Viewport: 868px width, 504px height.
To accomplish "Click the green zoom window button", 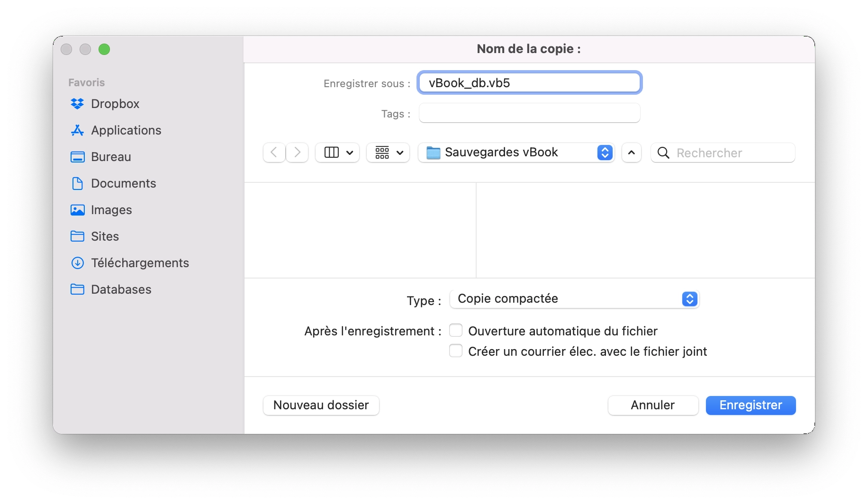I will [x=104, y=49].
